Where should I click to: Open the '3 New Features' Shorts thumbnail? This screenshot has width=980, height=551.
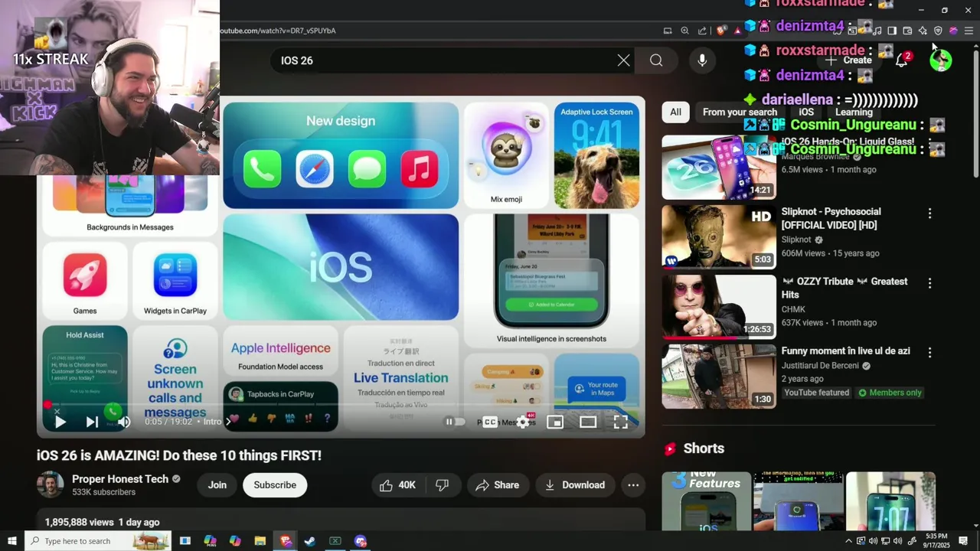707,501
